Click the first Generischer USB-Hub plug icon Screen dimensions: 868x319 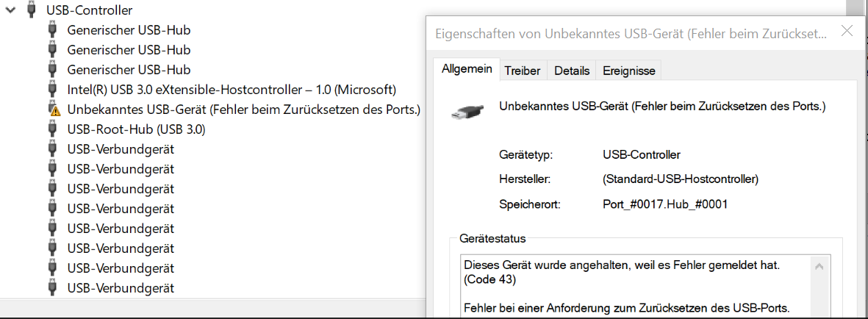point(53,30)
